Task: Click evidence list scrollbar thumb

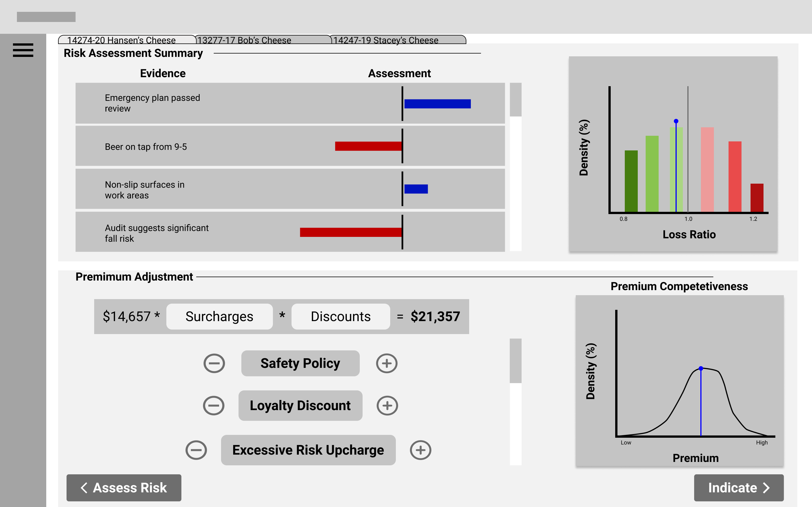Action: [515, 100]
